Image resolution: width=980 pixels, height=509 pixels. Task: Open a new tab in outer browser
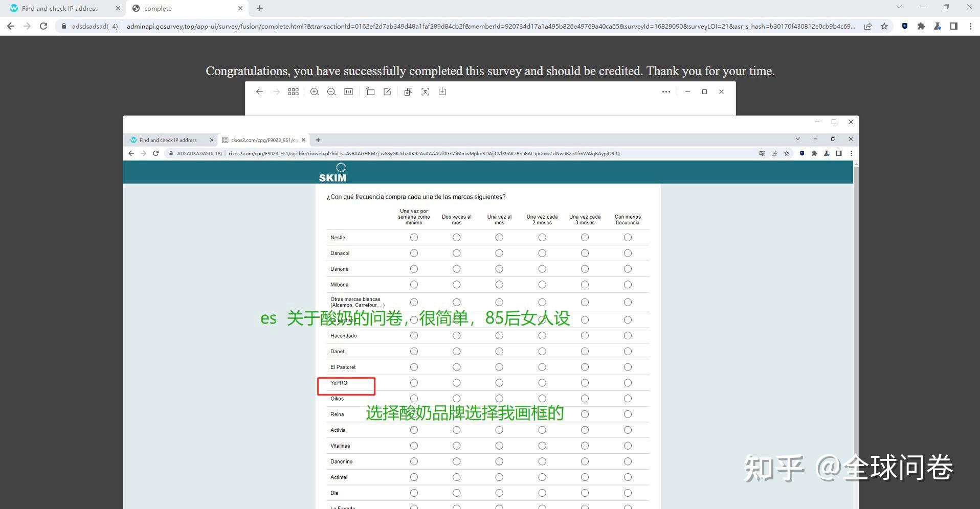click(260, 8)
